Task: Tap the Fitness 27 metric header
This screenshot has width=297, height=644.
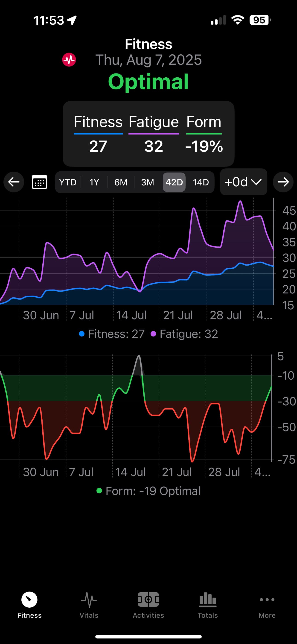Action: (98, 134)
